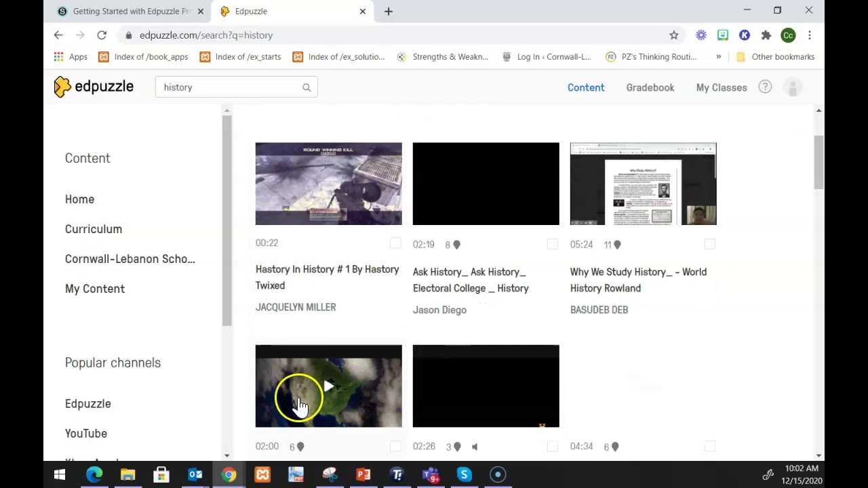
Task: Open the Chrome Extensions puzzle icon
Action: coord(766,35)
